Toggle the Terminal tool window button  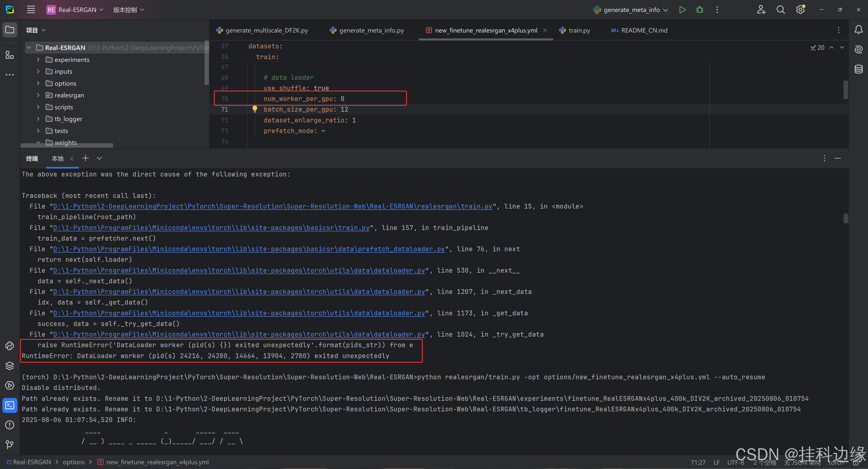(x=10, y=405)
